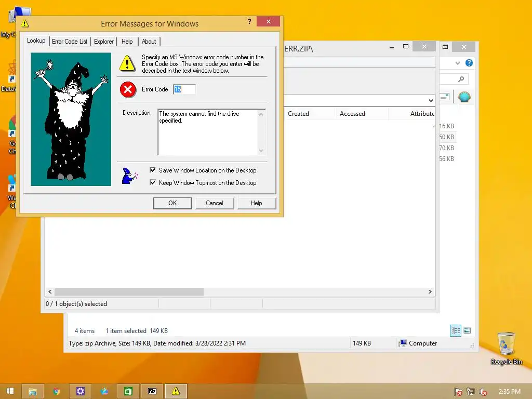Maximize the File Explorer window
The height and width of the screenshot is (399, 532).
point(445,47)
